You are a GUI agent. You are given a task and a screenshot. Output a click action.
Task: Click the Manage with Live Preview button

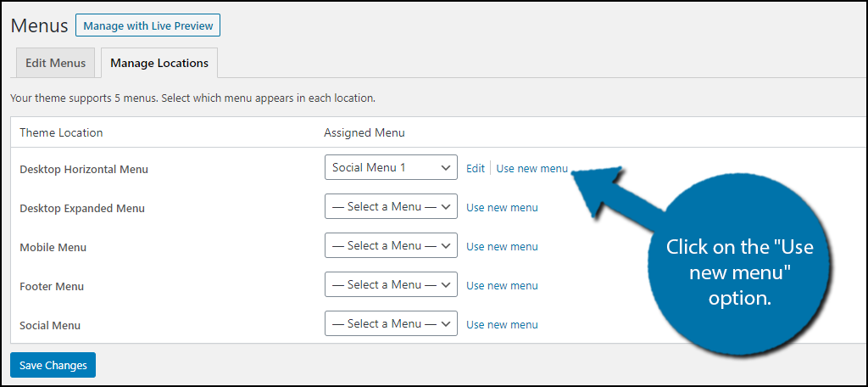[147, 25]
